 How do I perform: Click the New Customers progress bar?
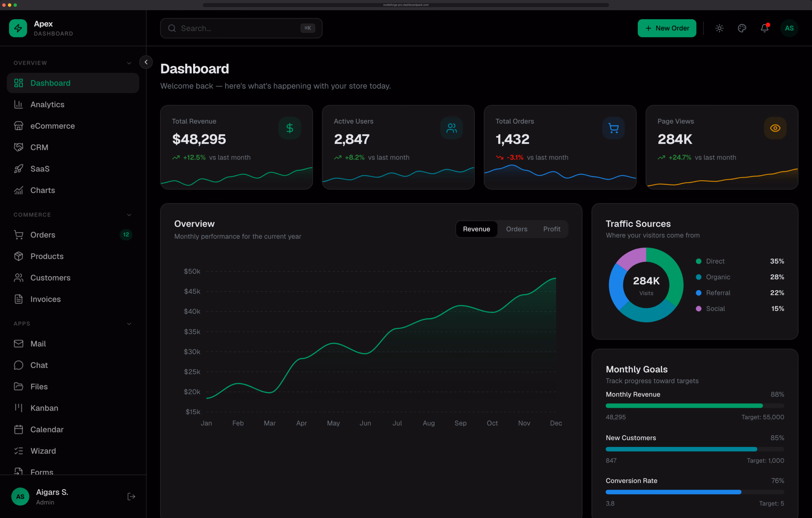695,449
